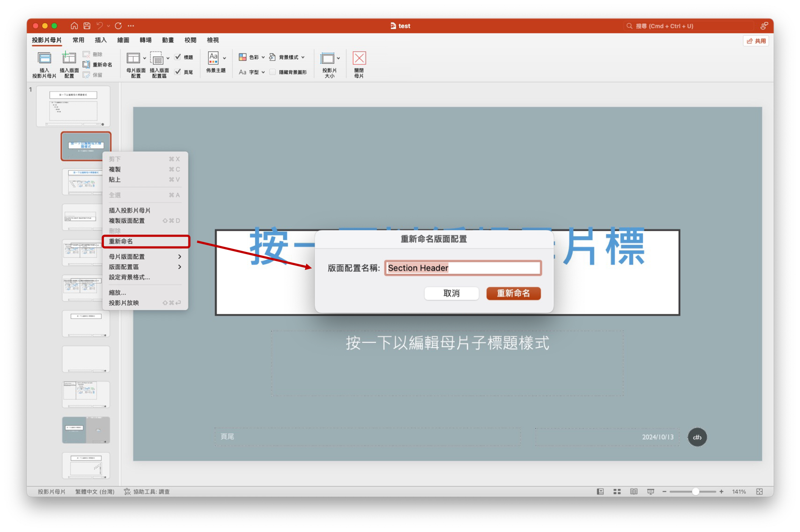Click the Slide Size (投影片大小) icon
Viewport: 800px width, 532px height.
coord(327,59)
